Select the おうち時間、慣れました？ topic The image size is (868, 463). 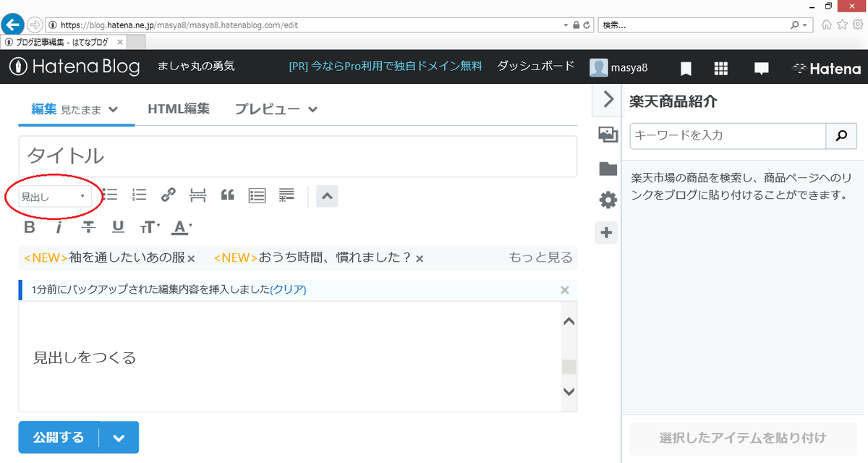(313, 258)
